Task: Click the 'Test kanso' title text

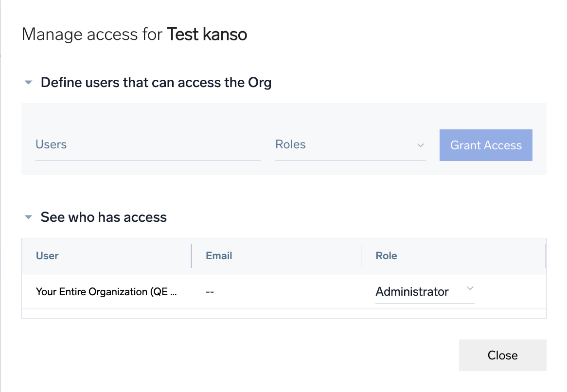Action: pyautogui.click(x=207, y=34)
